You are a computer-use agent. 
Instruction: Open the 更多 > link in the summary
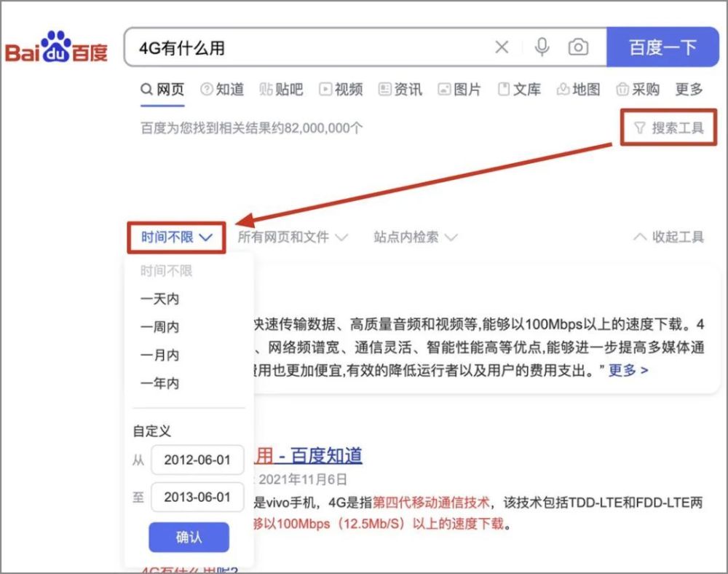click(x=628, y=370)
